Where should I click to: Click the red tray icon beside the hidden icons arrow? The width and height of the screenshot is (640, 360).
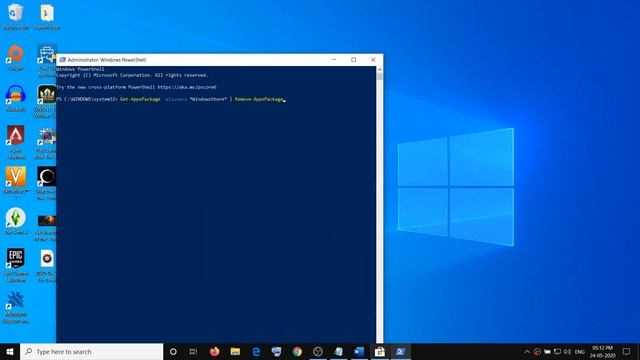(x=537, y=351)
